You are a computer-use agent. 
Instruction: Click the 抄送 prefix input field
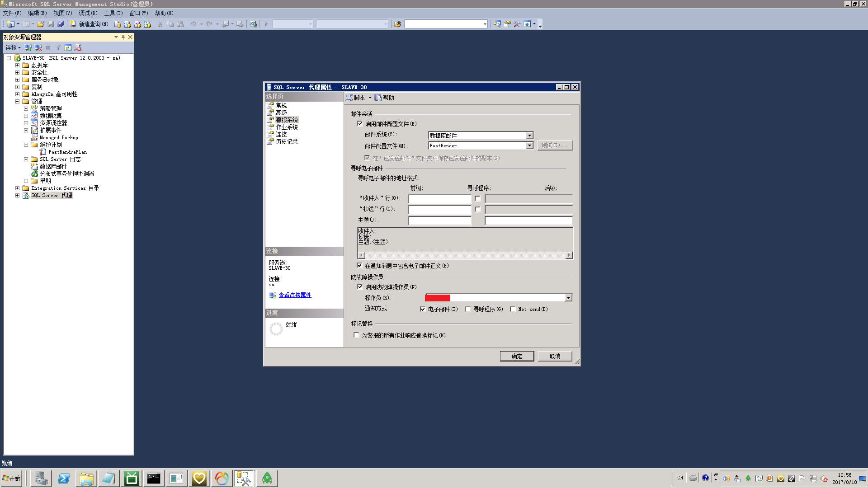(440, 210)
